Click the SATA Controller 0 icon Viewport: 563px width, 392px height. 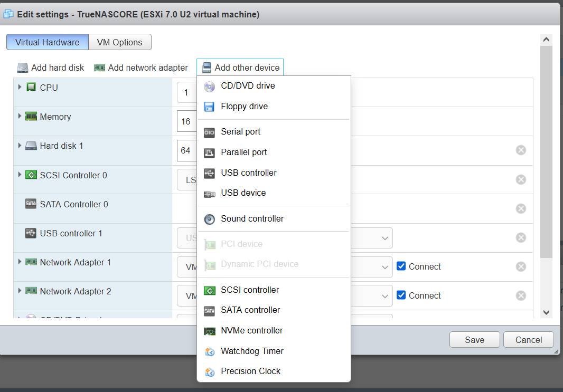[x=31, y=204]
